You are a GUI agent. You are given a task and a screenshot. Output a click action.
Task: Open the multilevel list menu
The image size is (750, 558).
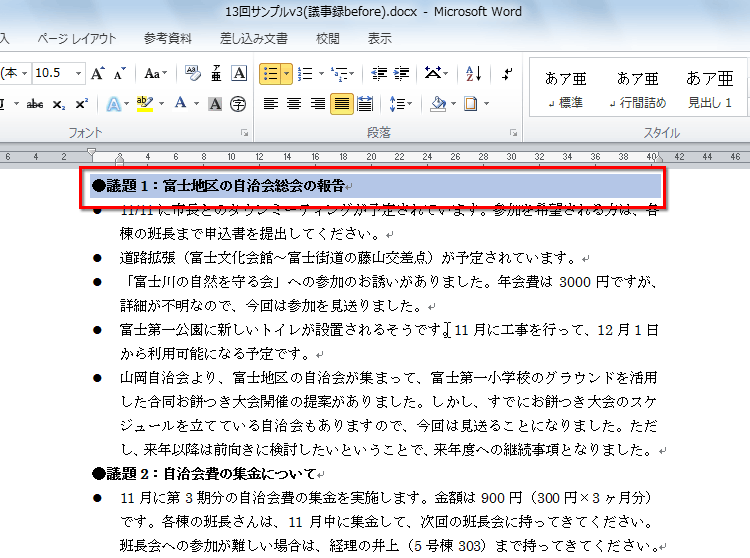(342, 74)
